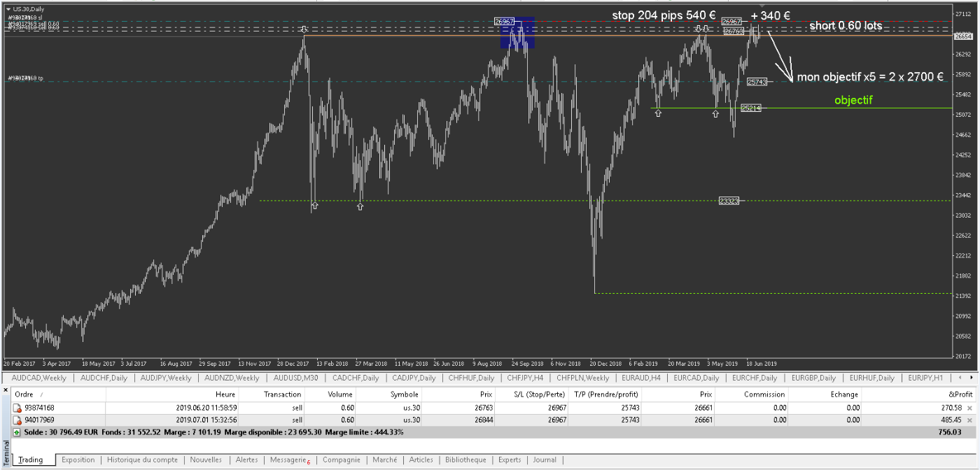Switch to the AUDCAD,Weekly chart tab
The height and width of the screenshot is (470, 980).
(39, 378)
